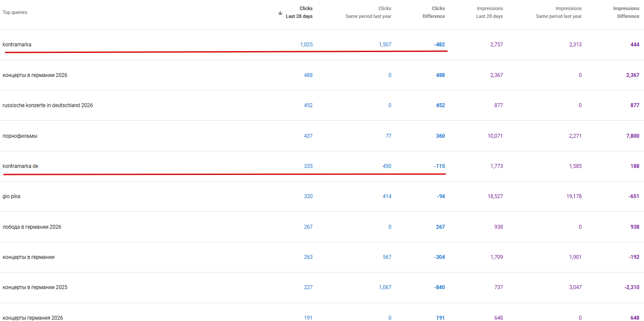This screenshot has width=644, height=321.
Task: Sort by Impressions Same period last year header
Action: [559, 12]
